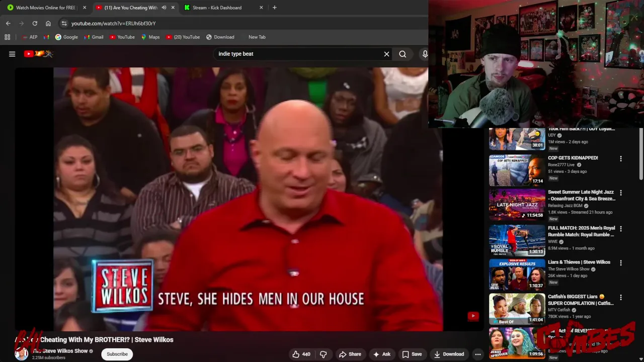Open the Rone2777 Live channel name
The width and height of the screenshot is (644, 362).
[561, 164]
